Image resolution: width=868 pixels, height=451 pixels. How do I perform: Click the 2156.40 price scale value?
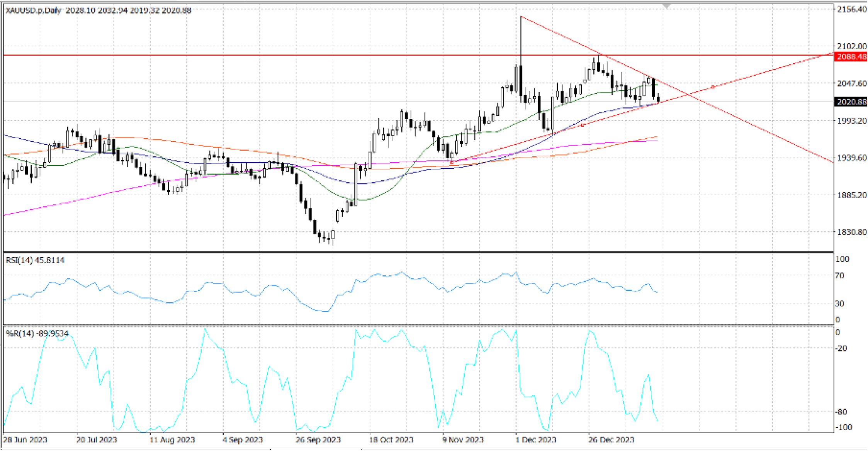click(x=852, y=9)
